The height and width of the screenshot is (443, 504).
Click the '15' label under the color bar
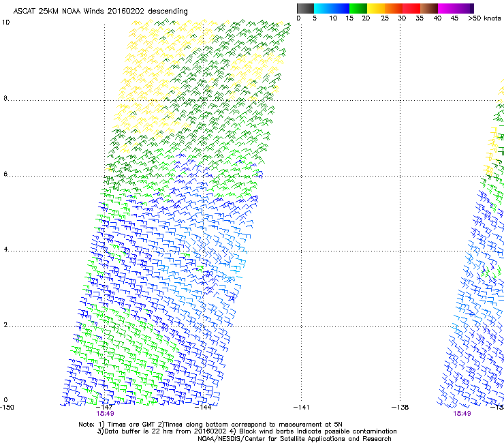tap(349, 18)
